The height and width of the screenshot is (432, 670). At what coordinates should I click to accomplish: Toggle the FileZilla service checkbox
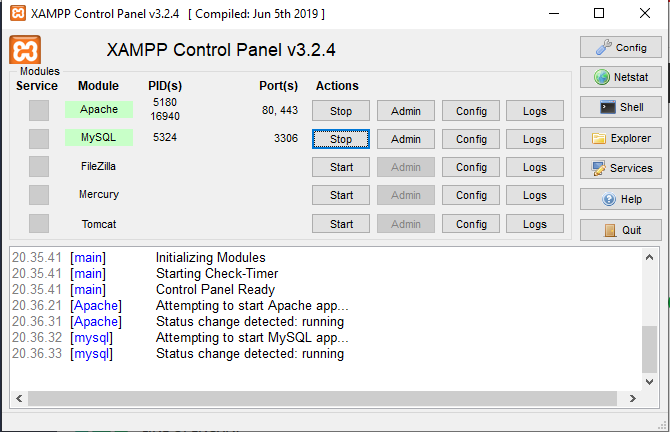39,166
